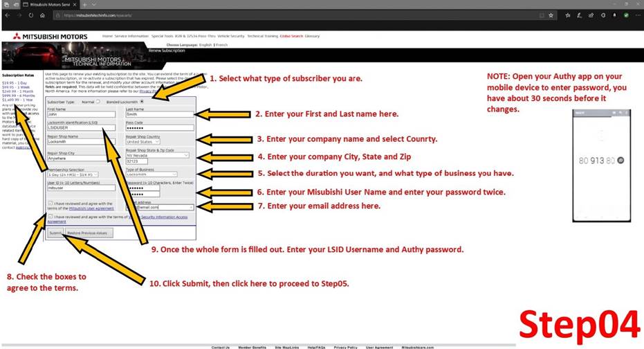Add this page to favorites star in the address bar
The height and width of the screenshot is (349, 644).
[x=551, y=15]
